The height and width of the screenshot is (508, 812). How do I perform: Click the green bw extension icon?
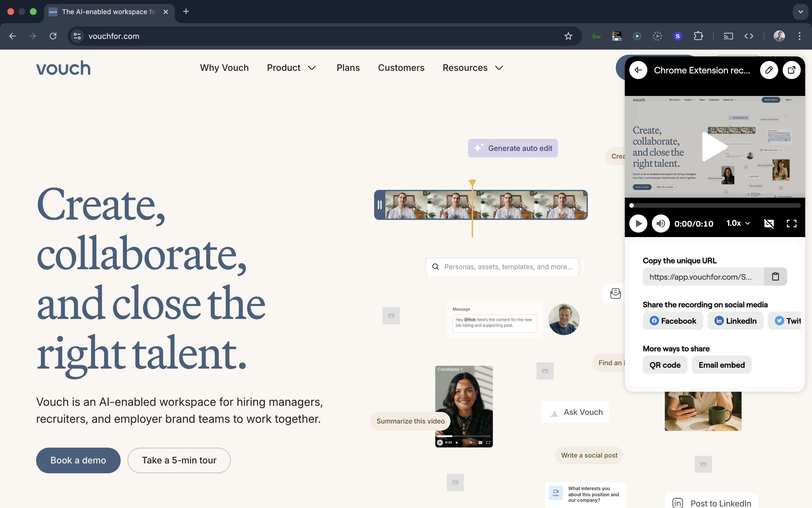(x=596, y=36)
